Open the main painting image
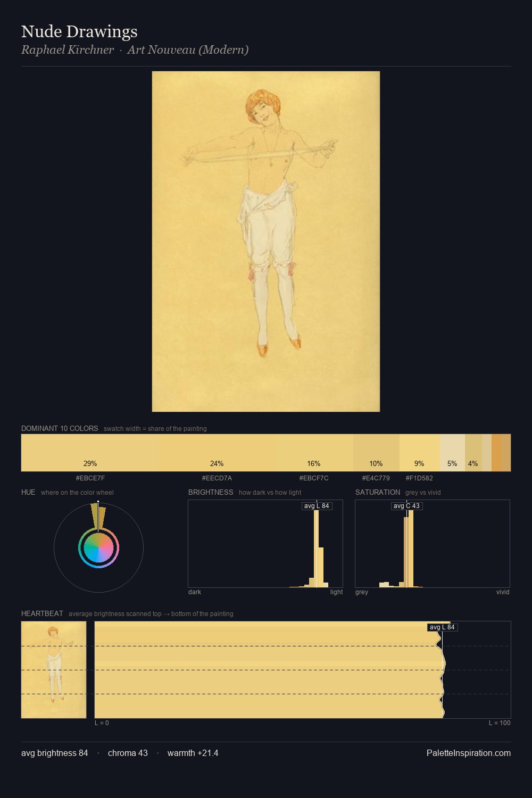This screenshot has height=798, width=532. tap(266, 242)
